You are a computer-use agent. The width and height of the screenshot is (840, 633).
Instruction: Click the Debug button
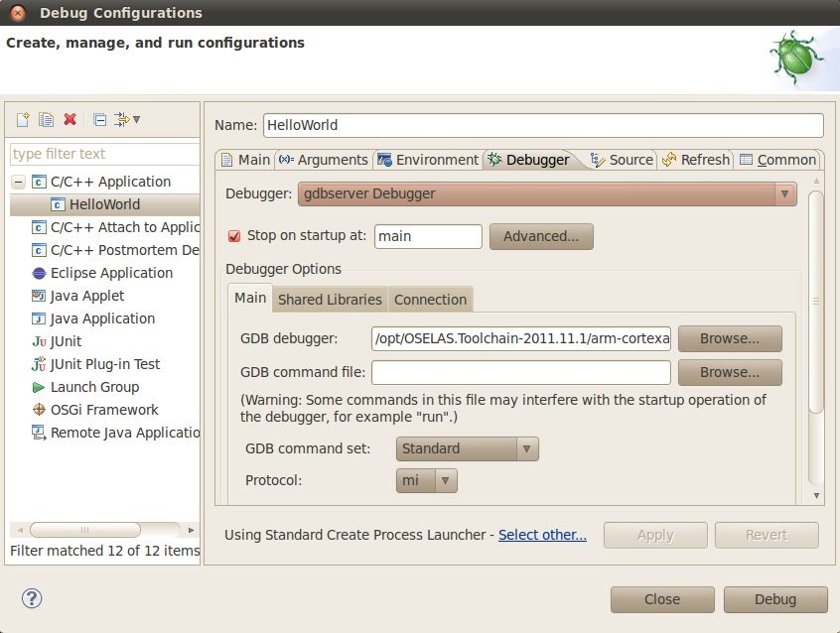[775, 599]
